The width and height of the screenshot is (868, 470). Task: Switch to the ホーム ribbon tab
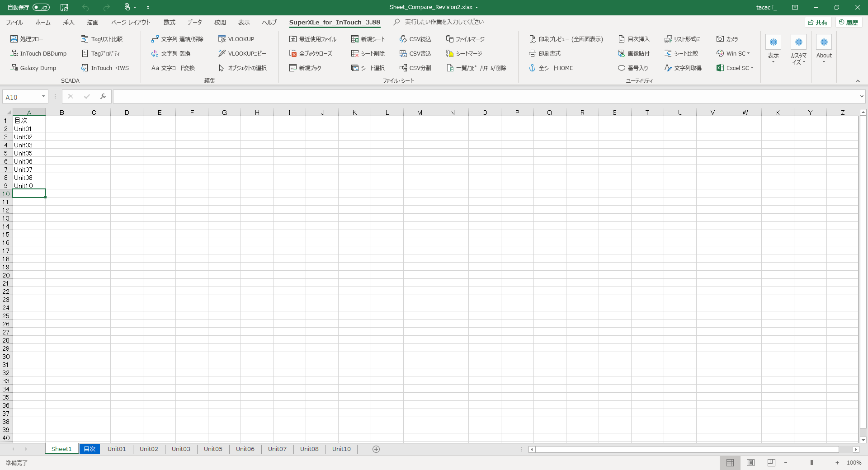pos(43,22)
